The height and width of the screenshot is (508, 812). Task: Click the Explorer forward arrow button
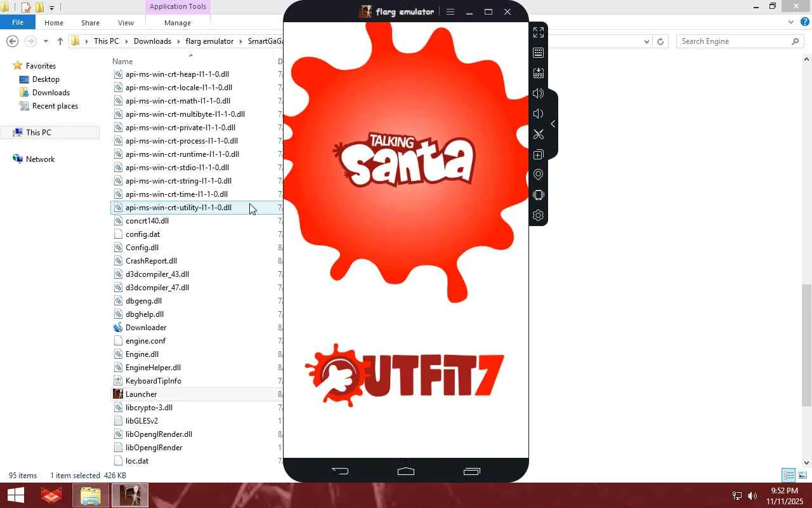pos(30,41)
